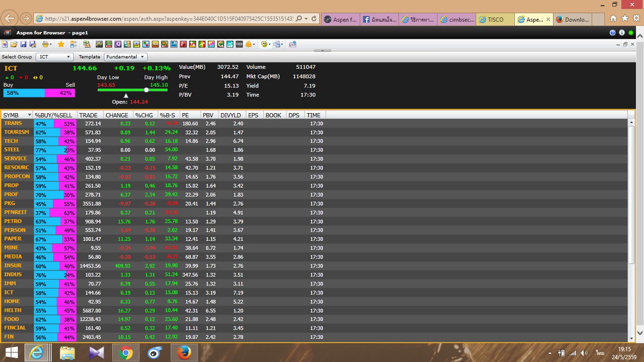
Task: Open Chrome from the taskbar
Action: pyautogui.click(x=126, y=352)
